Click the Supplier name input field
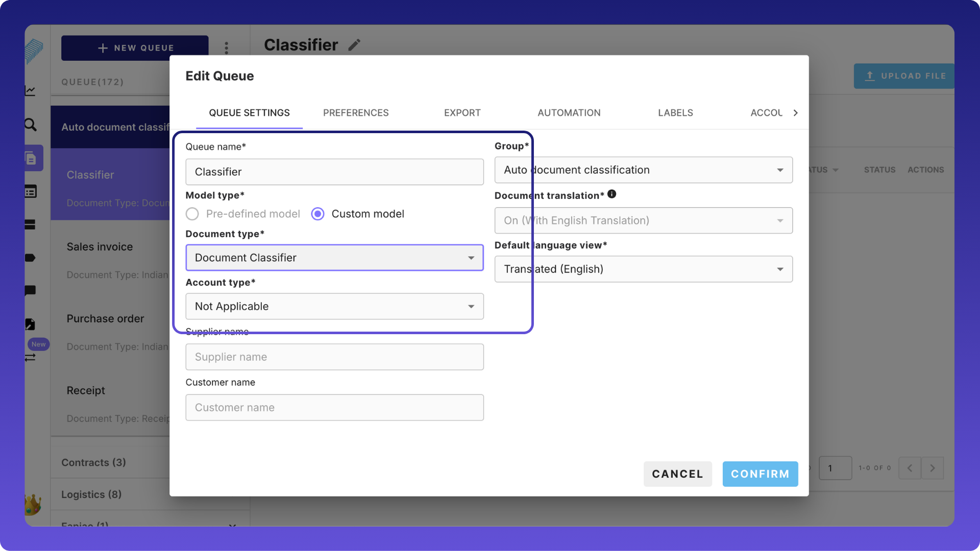Image resolution: width=980 pixels, height=551 pixels. [x=334, y=357]
